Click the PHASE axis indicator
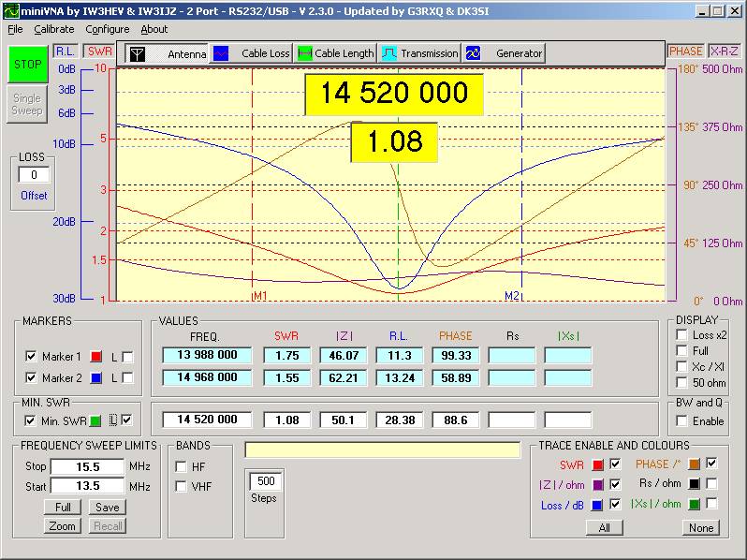This screenshot has height=560, width=747. (685, 52)
